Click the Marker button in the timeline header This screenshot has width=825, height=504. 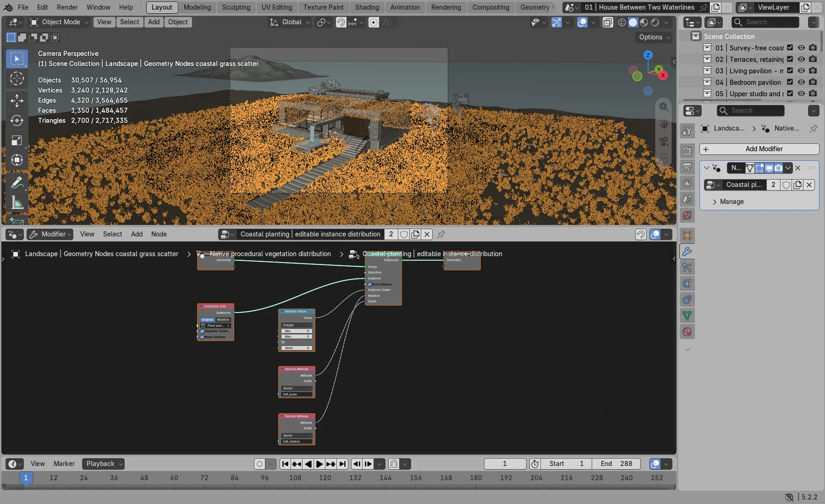pos(64,464)
